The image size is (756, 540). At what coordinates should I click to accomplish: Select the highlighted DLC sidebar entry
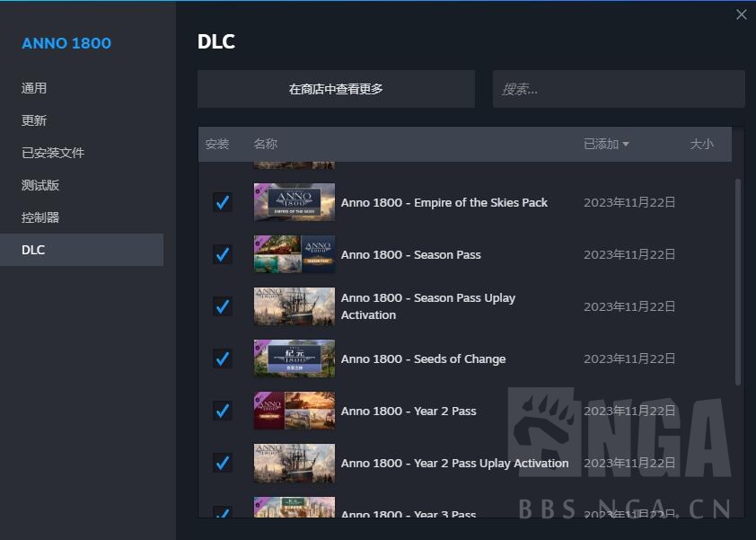click(33, 249)
